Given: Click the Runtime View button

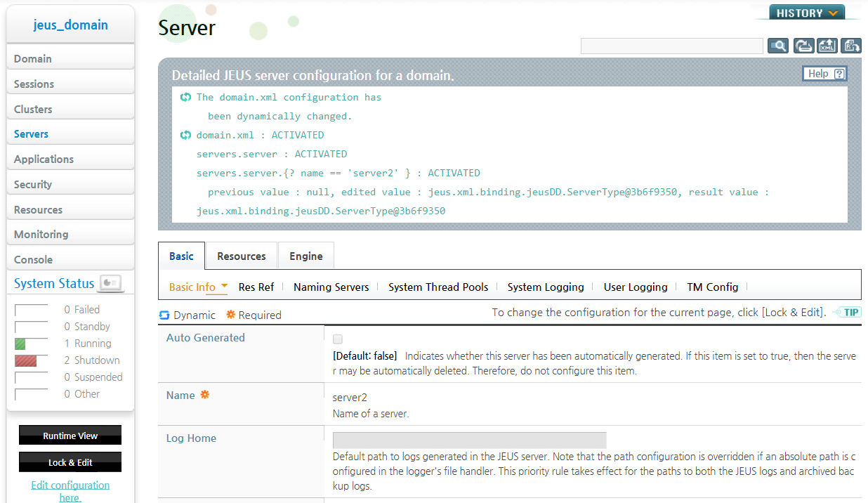Looking at the screenshot, I should (70, 436).
